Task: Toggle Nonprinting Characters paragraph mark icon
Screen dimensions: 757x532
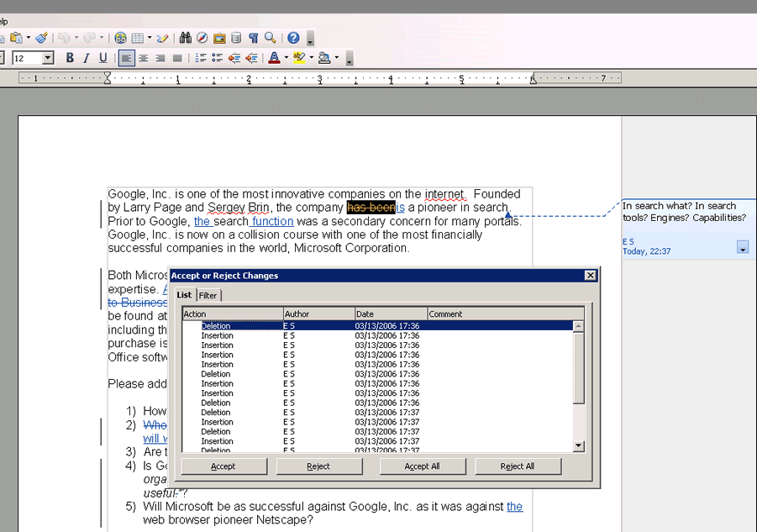Action: point(254,38)
